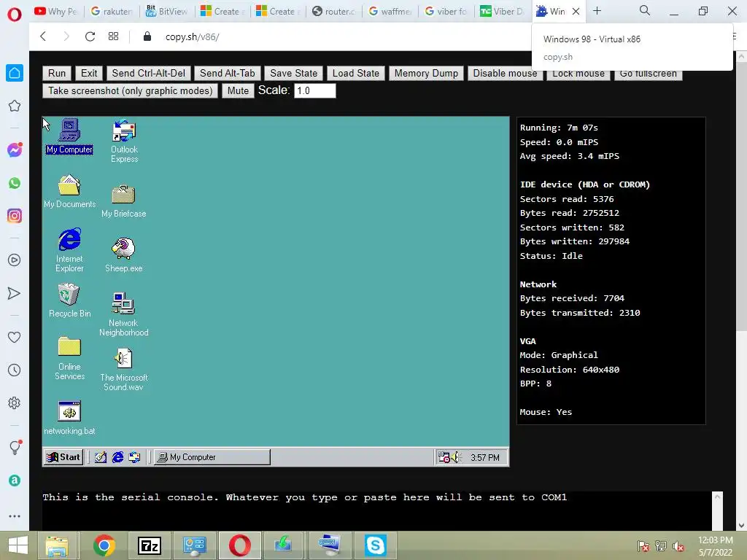Reload the copy.sh page
The height and width of the screenshot is (560, 747).
coord(90,36)
